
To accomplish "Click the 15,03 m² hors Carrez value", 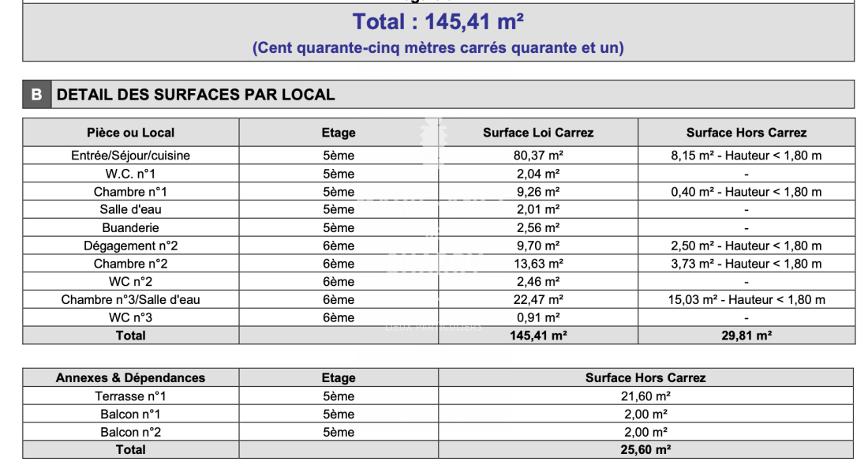I will 746,299.
